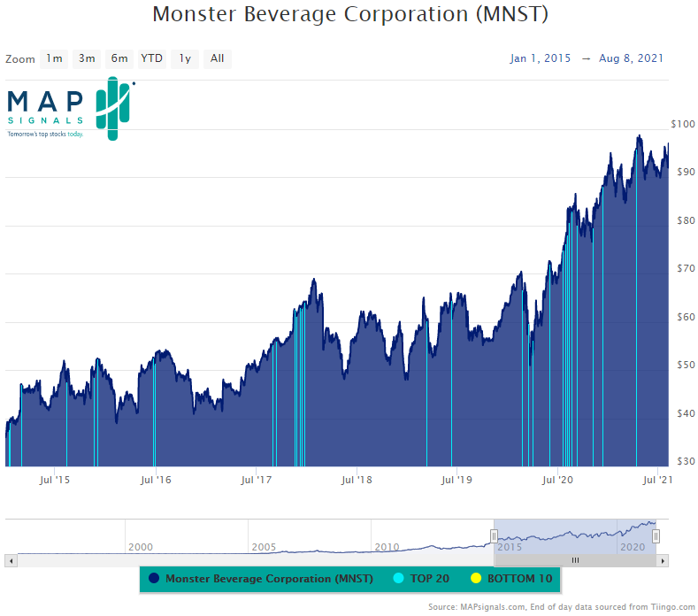Viewport: 698px width, 616px height.
Task: Click the $50 price axis label
Action: pos(686,366)
